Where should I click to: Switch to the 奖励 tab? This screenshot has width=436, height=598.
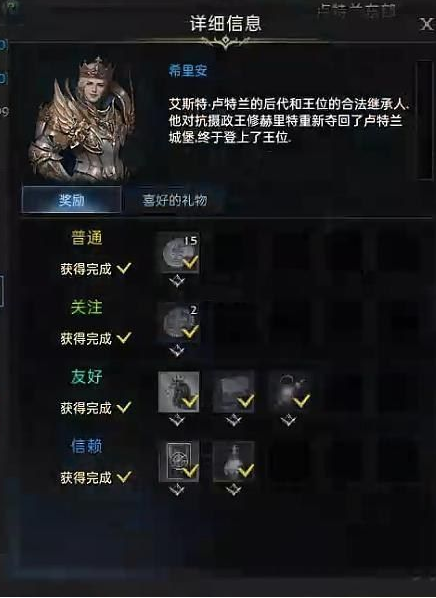pos(72,199)
